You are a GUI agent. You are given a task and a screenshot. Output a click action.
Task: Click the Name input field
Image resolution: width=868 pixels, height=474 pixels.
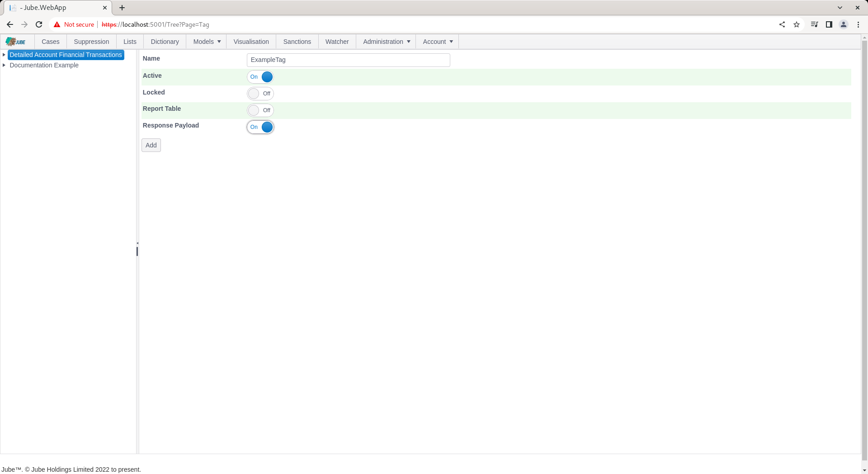pyautogui.click(x=348, y=60)
